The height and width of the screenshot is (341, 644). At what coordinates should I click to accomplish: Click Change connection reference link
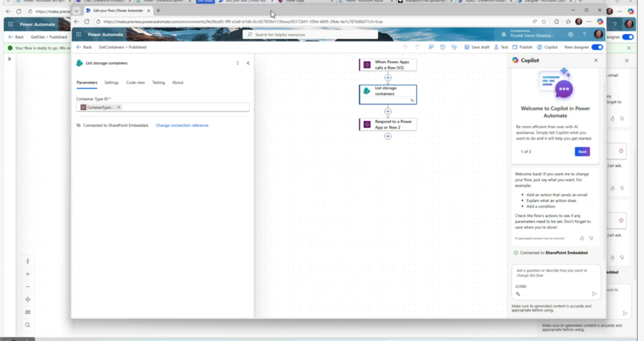[182, 125]
